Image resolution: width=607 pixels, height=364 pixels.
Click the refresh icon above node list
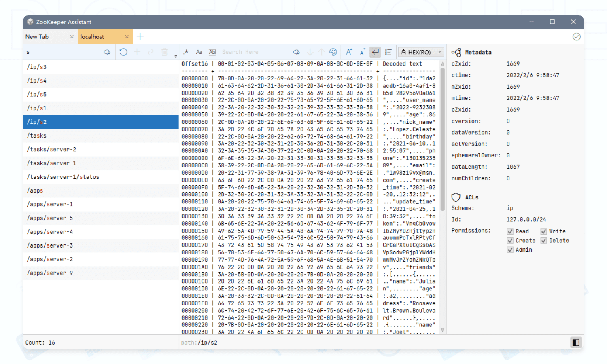123,52
